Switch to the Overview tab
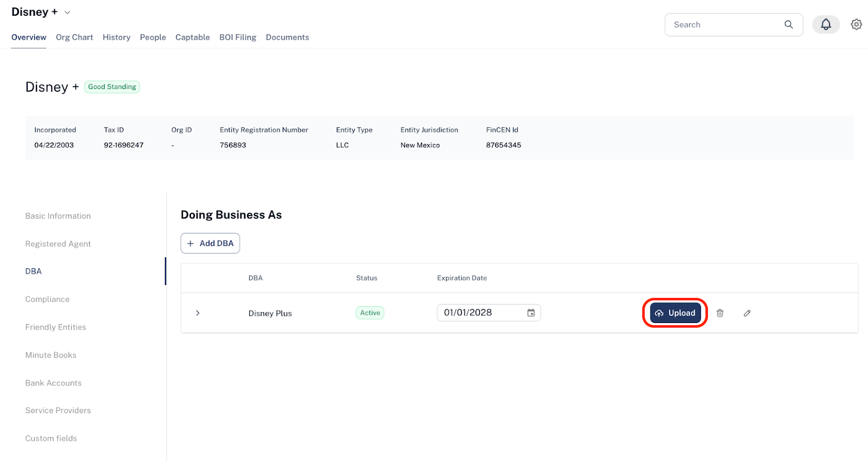 click(x=29, y=37)
